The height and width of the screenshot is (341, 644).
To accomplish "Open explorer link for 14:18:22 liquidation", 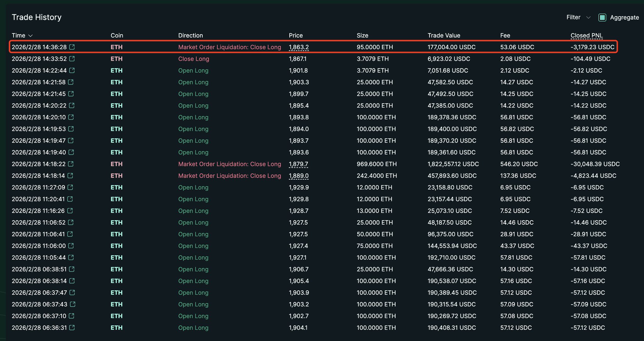I will click(71, 164).
